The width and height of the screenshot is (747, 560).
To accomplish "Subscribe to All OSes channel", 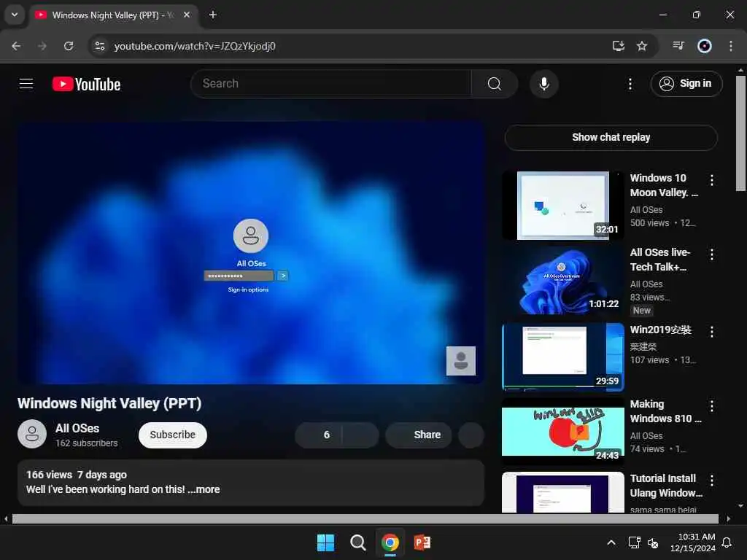I will coord(172,435).
